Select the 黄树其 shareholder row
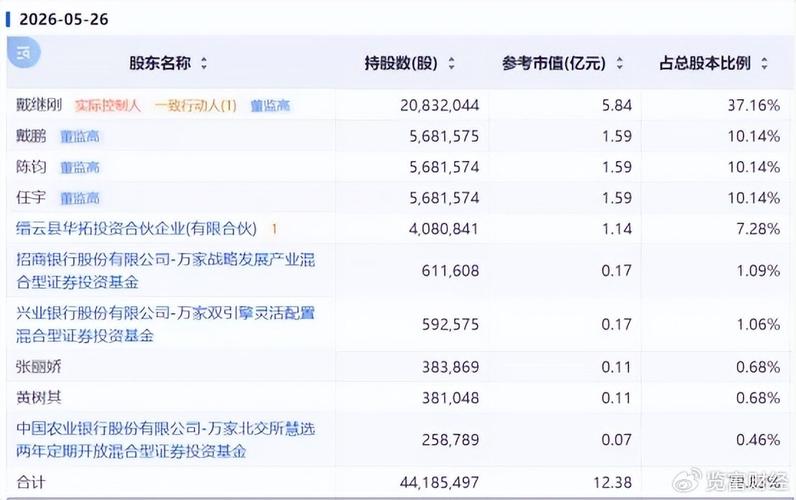This screenshot has width=796, height=500. click(398, 397)
